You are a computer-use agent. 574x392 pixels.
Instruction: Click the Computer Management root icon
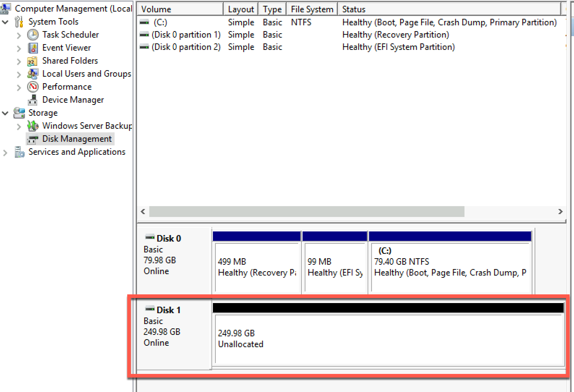coord(5,8)
